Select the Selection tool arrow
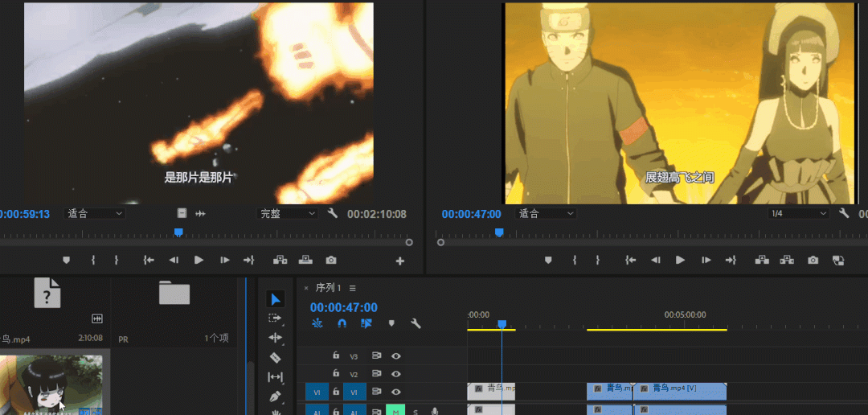The height and width of the screenshot is (415, 868). click(275, 300)
